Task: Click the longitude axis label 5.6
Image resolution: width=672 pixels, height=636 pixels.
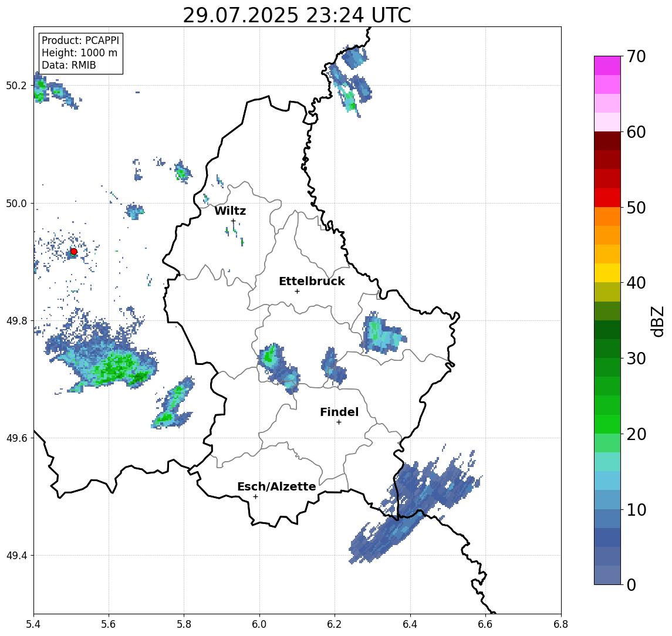Action: 109,624
